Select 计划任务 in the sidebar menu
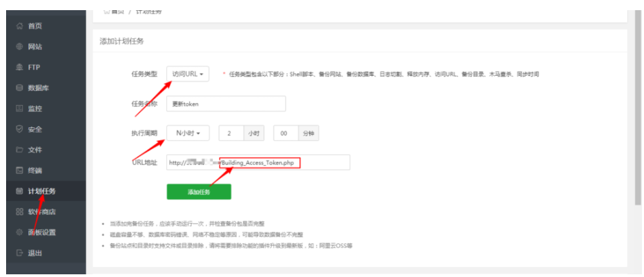The width and height of the screenshot is (644, 277). point(41,191)
